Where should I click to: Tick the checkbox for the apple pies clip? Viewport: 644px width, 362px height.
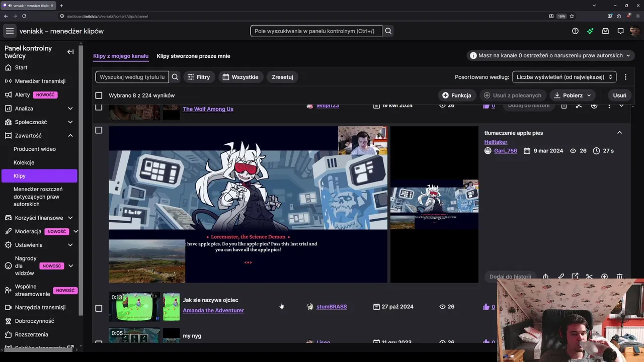coord(99,130)
